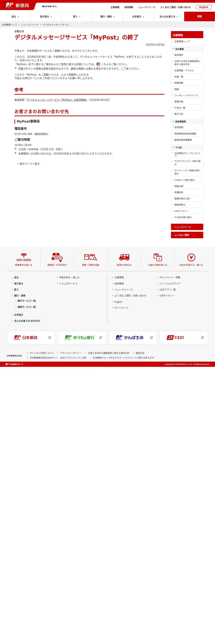Viewport: 215px width, 644px height.
Task: Expand the 法人のお客さま navigation menu
Action: (169, 17)
